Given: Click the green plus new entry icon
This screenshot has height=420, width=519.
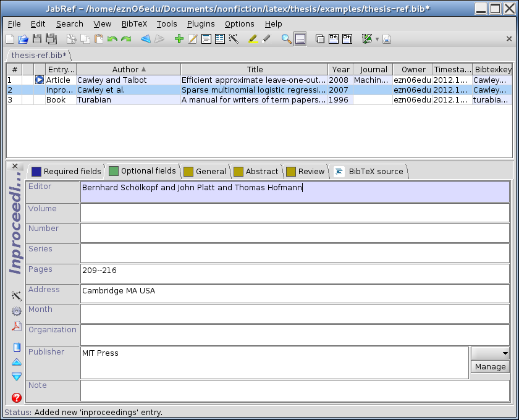Looking at the screenshot, I should [179, 39].
